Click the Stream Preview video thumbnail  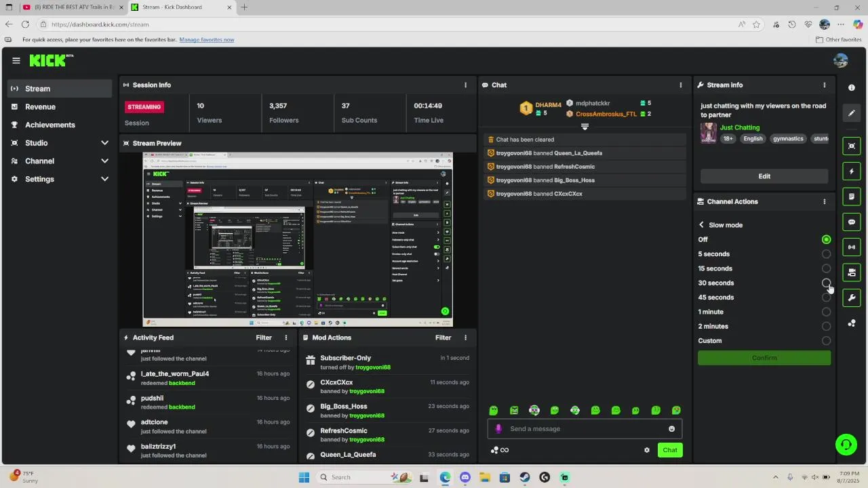pos(298,239)
